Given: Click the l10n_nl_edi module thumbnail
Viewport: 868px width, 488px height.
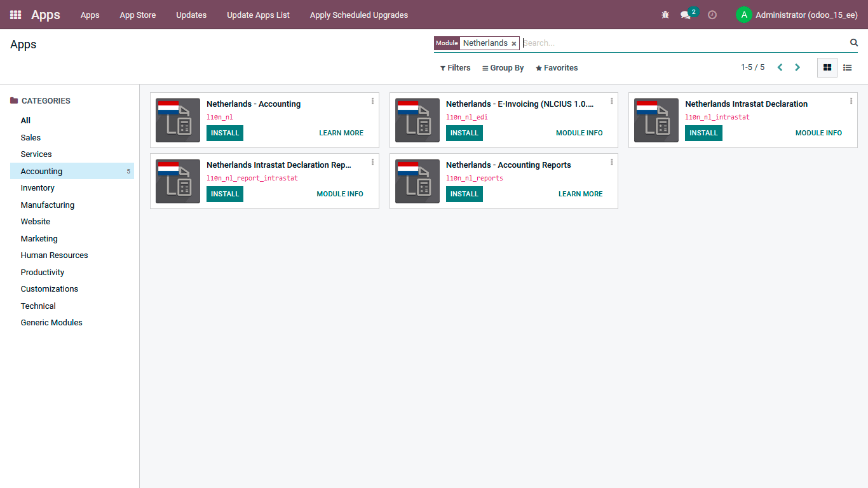Looking at the screenshot, I should [417, 120].
